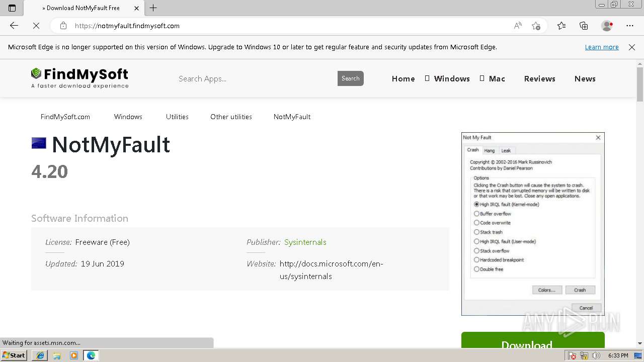Click the browser back arrow
This screenshot has width=644, height=362.
(x=14, y=26)
